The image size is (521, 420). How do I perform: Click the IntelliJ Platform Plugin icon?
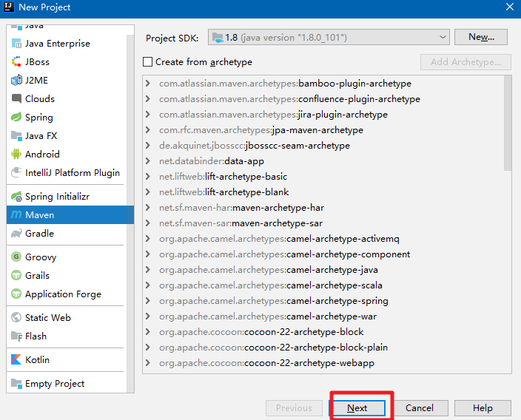pos(16,172)
